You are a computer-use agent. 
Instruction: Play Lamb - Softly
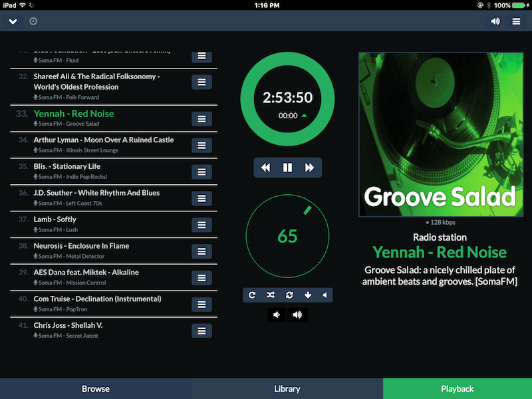[x=55, y=219]
